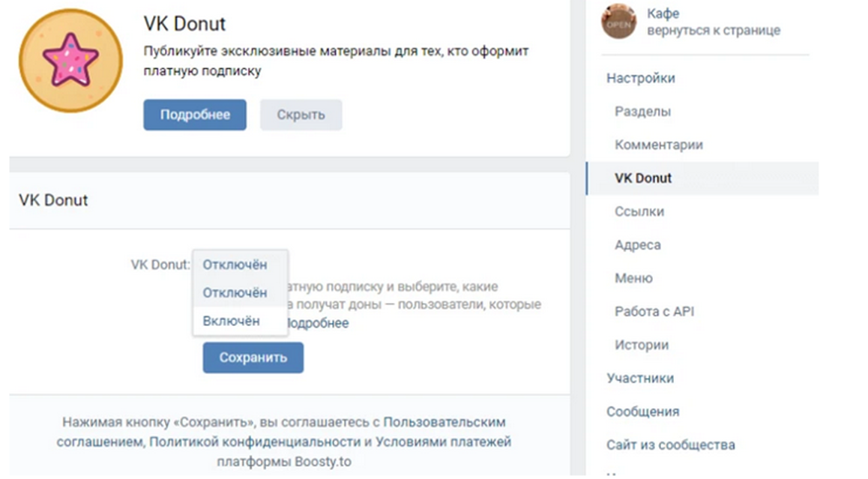868x479 pixels.
Task: Open Комментарии settings section
Action: click(x=658, y=145)
